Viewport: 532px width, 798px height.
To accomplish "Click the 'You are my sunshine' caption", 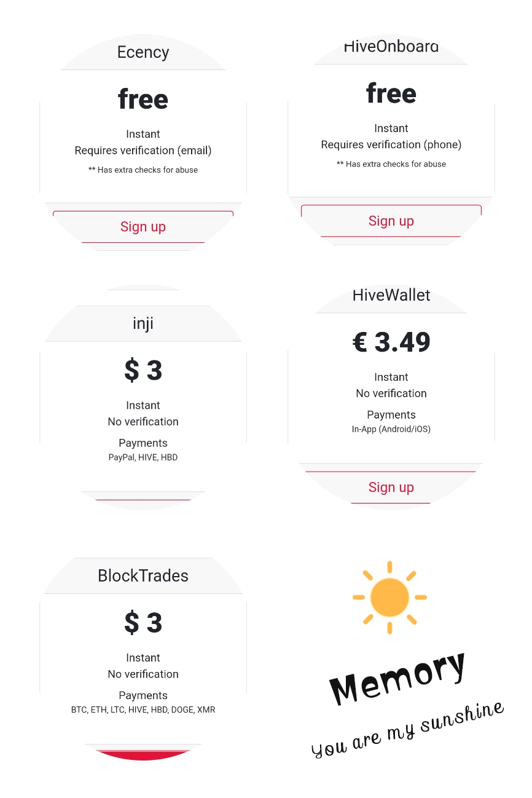I will pyautogui.click(x=408, y=729).
